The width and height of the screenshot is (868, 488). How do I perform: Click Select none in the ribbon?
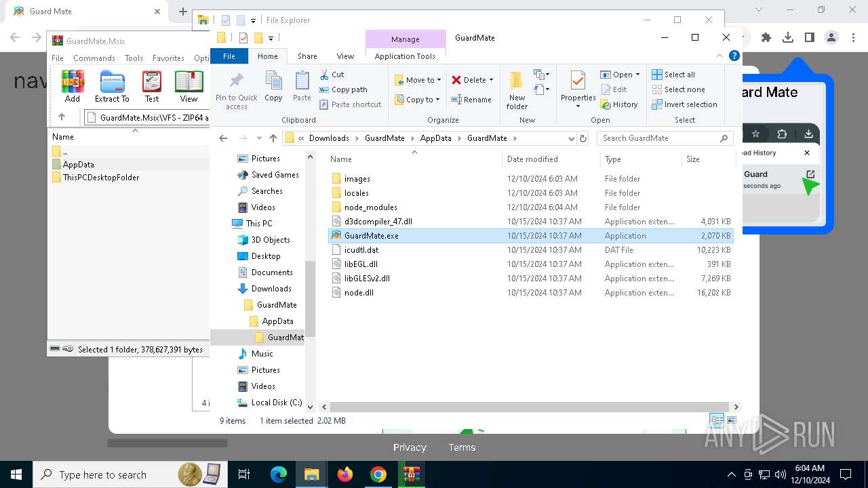point(678,89)
